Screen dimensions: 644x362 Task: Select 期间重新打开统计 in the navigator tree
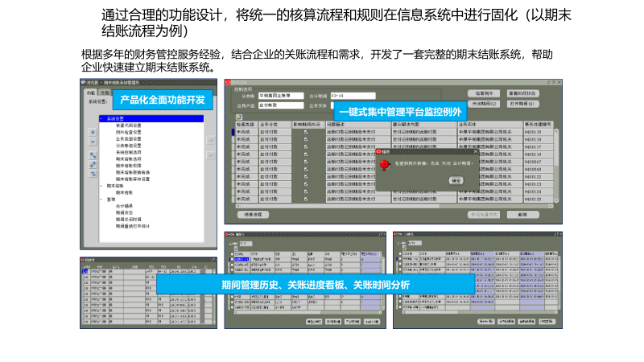[133, 226]
